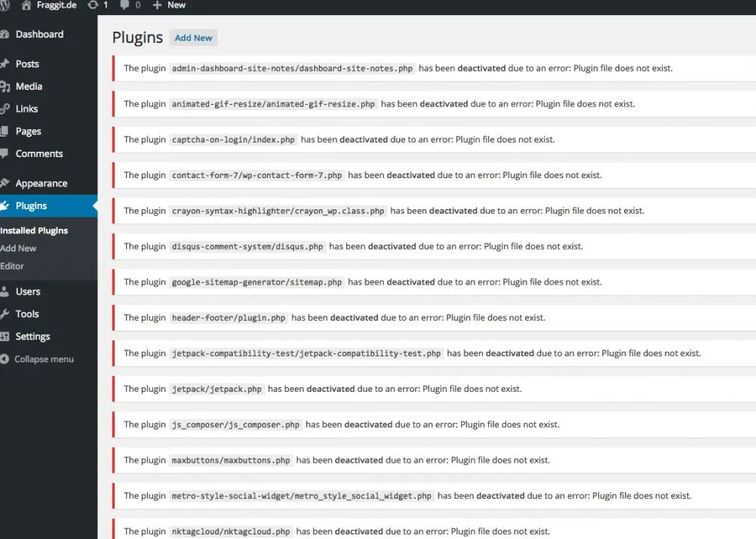The width and height of the screenshot is (756, 539).
Task: Open the New content dropdown
Action: (x=169, y=5)
